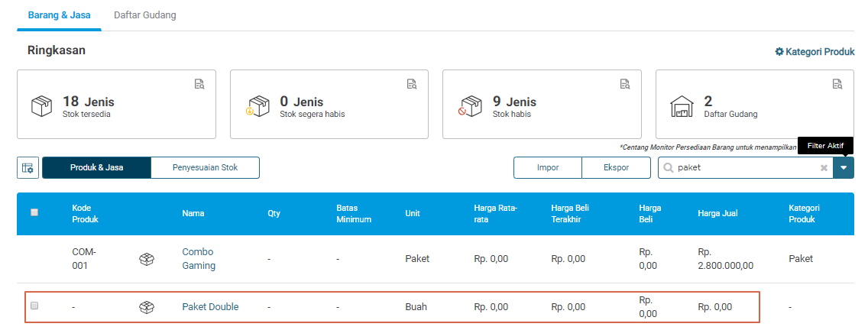This screenshot has height=330, width=868.
Task: Select the Barang & Jasa tab
Action: pos(60,15)
